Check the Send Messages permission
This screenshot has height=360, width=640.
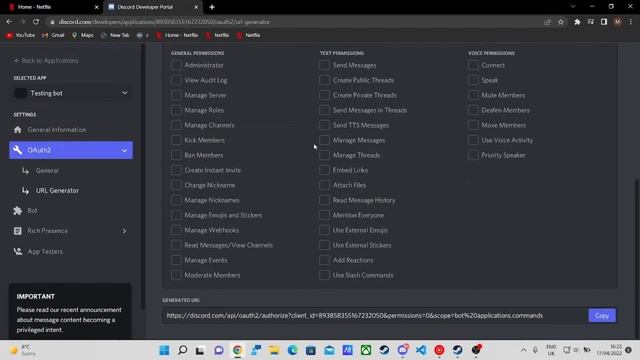324,65
